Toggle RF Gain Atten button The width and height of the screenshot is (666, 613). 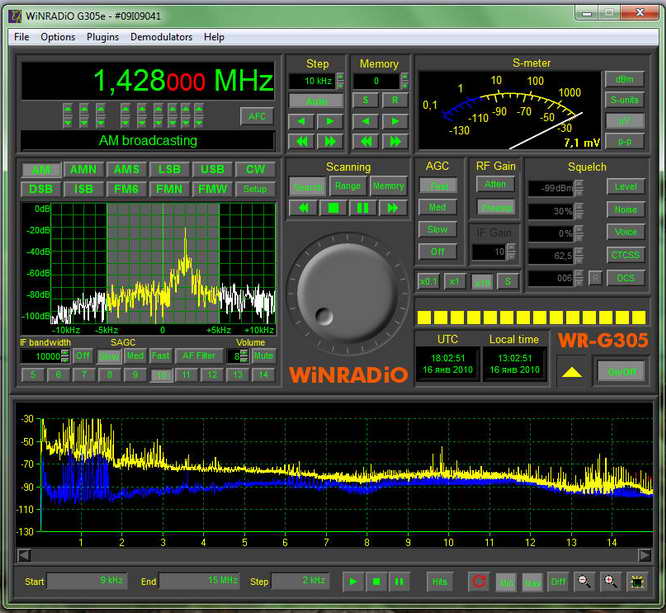495,184
